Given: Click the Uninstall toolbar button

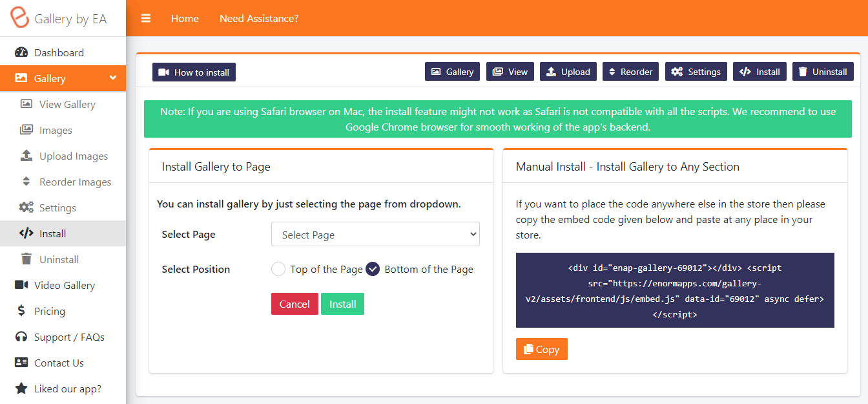Looking at the screenshot, I should click(x=823, y=72).
